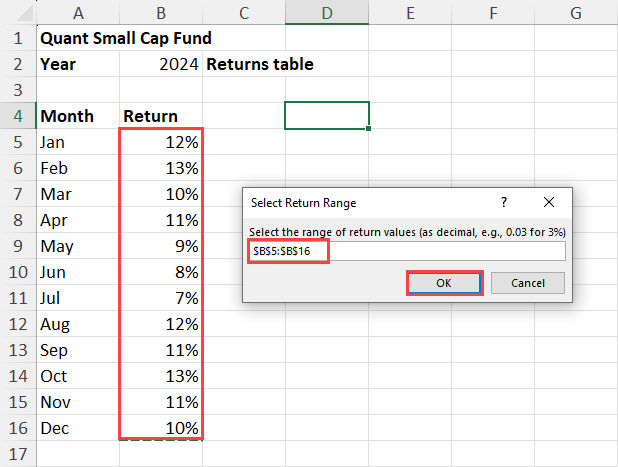Image resolution: width=618 pixels, height=467 pixels.
Task: Click the Jun cell
Action: click(78, 272)
